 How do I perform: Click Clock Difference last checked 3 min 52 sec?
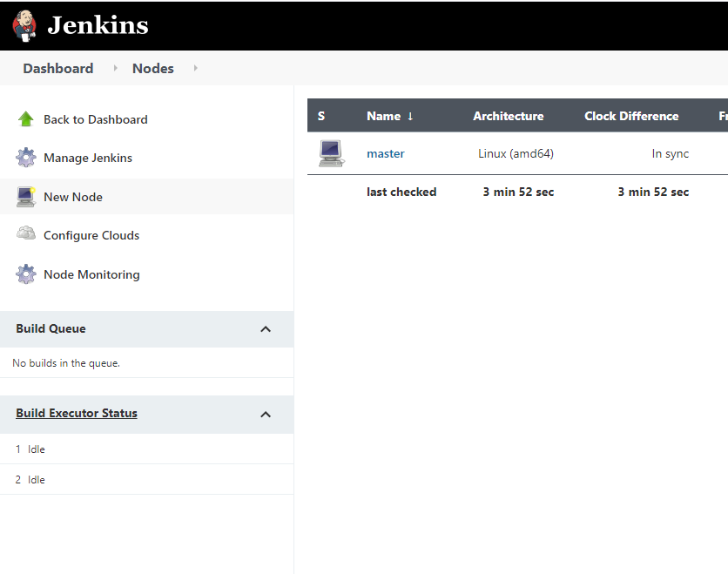(x=653, y=192)
